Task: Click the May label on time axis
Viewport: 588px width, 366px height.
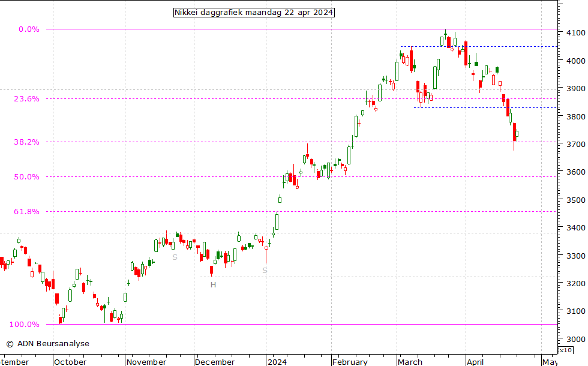Action: point(550,362)
